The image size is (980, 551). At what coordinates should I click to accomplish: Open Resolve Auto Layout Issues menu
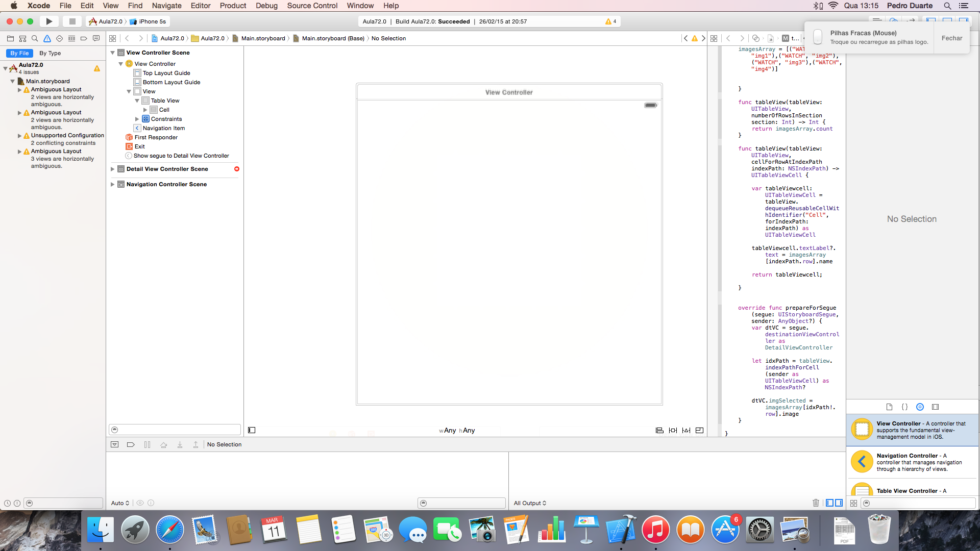tap(686, 430)
